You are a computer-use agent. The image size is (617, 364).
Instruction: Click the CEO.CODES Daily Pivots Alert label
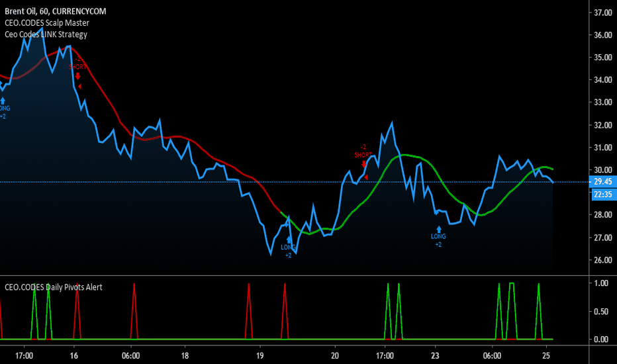[54, 287]
